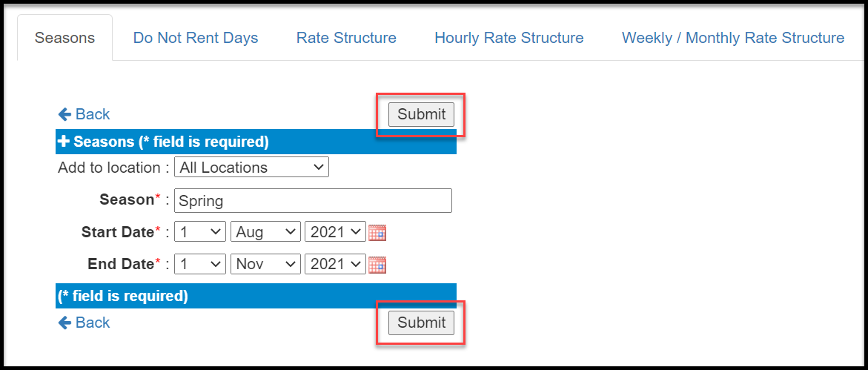Click the bottom Submit button
Screen dimensions: 868x370
[x=421, y=323]
